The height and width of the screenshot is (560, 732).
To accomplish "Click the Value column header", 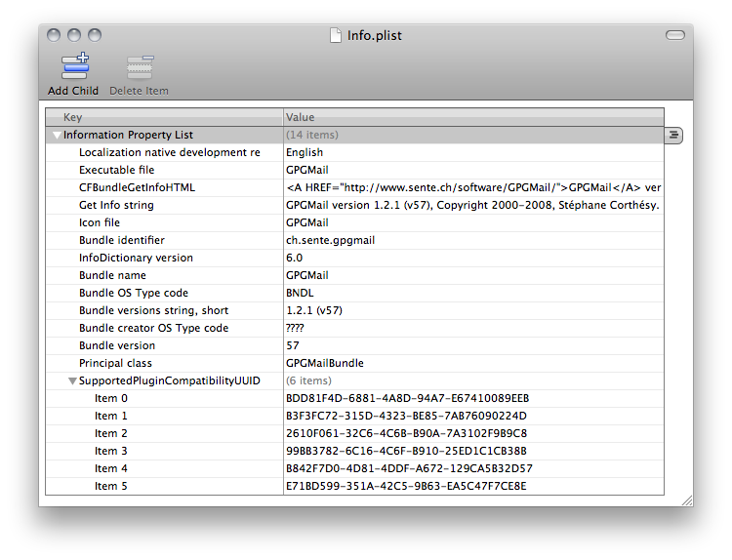I will tap(473, 117).
